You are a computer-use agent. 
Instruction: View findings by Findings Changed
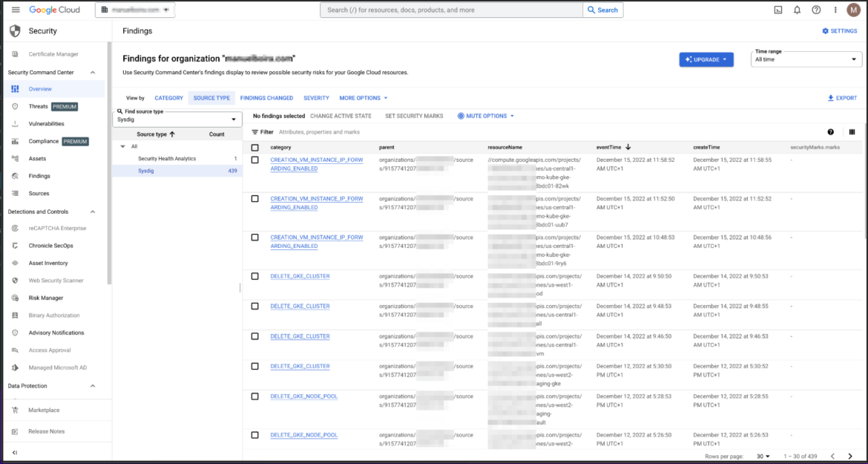point(267,98)
